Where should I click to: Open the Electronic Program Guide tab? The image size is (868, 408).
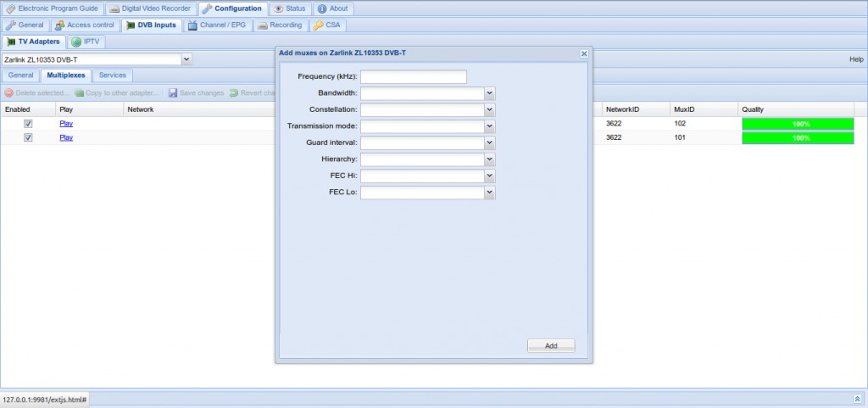[x=53, y=8]
